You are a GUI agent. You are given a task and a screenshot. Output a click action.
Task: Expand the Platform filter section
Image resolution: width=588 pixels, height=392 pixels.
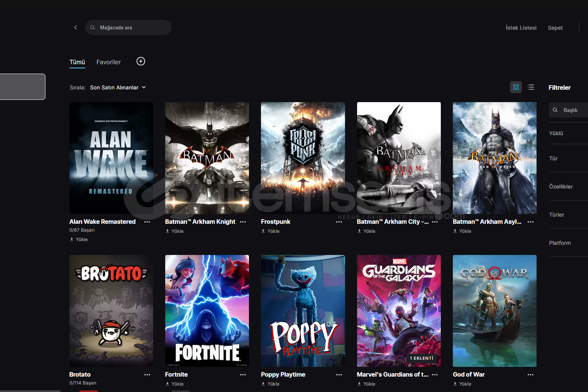tap(568, 243)
